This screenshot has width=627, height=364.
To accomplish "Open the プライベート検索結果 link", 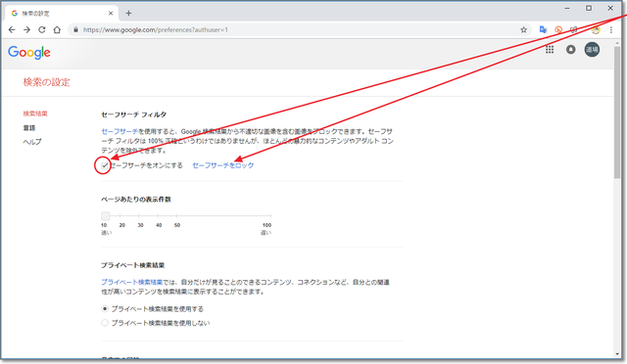I will 131,282.
